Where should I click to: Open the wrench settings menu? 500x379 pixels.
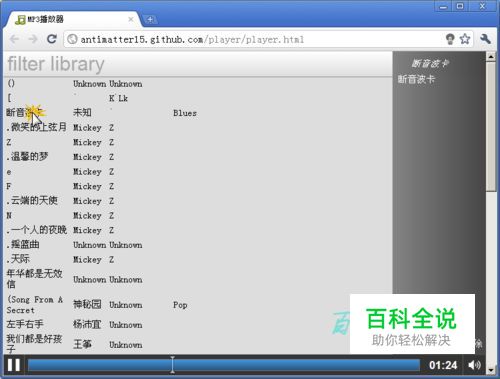tap(485, 39)
